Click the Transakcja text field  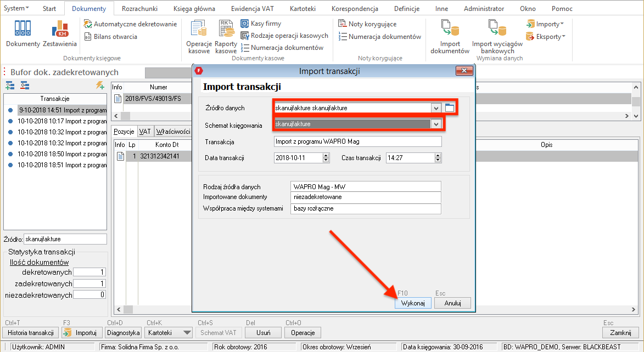pyautogui.click(x=357, y=141)
